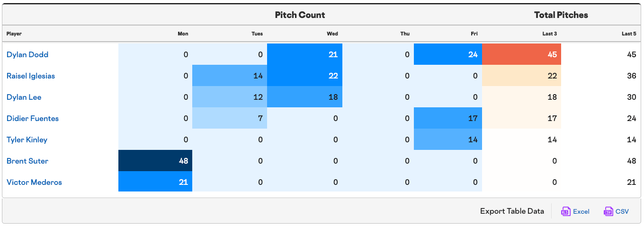Open Victor Mederos player link
The image size is (644, 226).
[34, 182]
